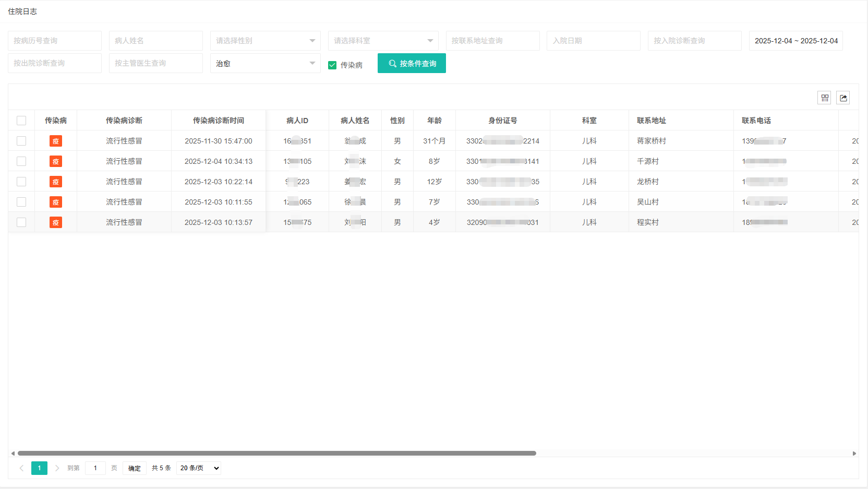The height and width of the screenshot is (489, 868).
Task: Select checkbox for 龙桥村 row
Action: [21, 182]
